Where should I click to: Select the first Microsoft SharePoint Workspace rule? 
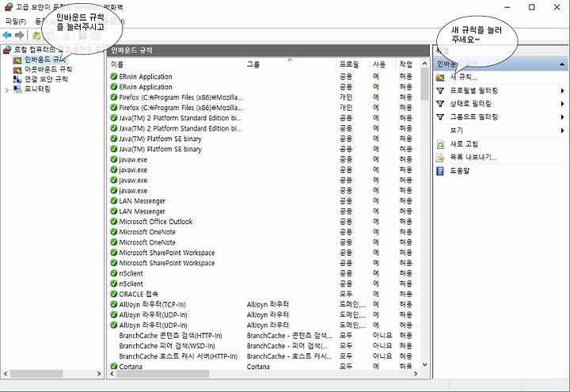[x=264, y=253]
